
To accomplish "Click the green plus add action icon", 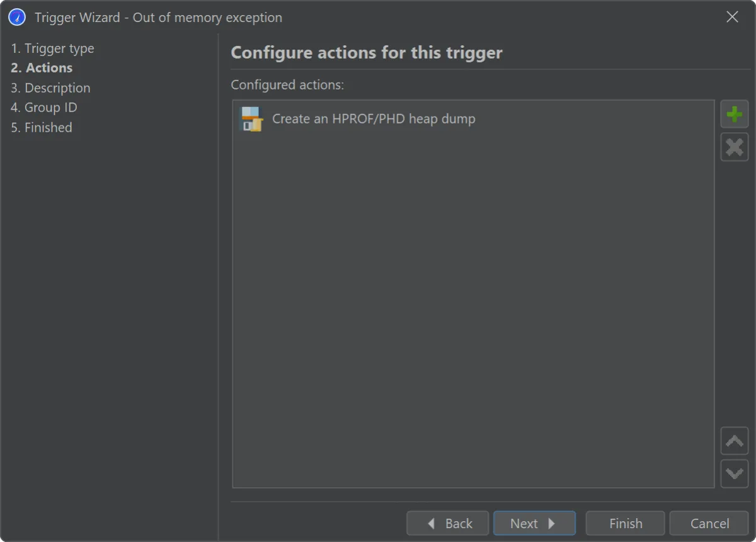I will pos(735,115).
